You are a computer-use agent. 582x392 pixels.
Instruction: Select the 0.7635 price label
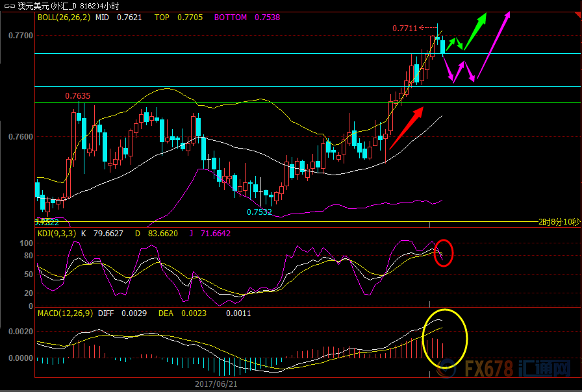pyautogui.click(x=77, y=96)
